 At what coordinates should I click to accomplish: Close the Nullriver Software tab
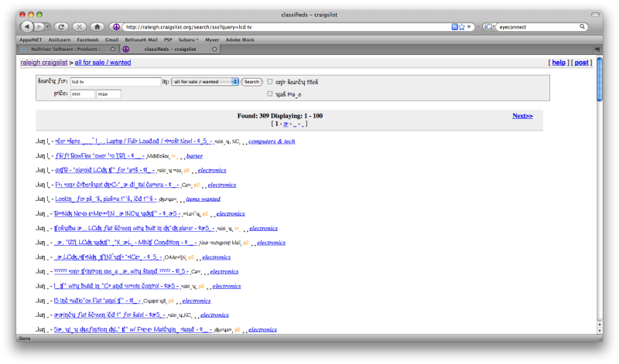113,49
